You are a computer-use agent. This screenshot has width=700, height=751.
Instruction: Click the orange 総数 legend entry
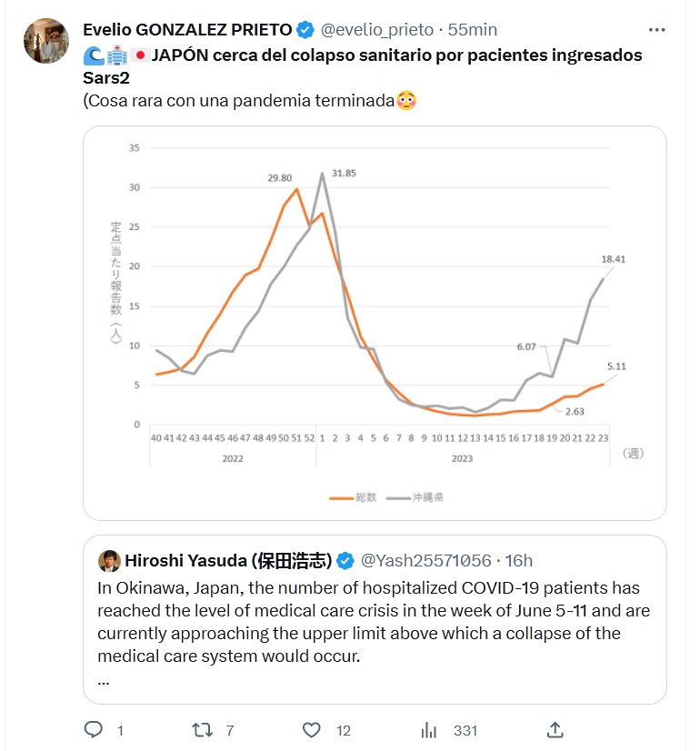[355, 497]
